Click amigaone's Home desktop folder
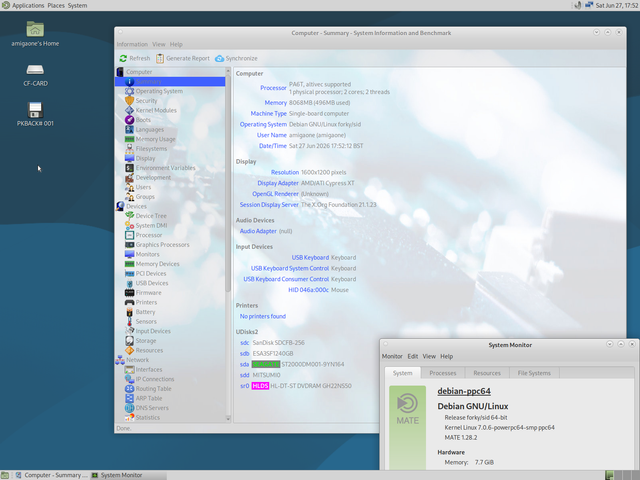640x480 pixels. click(35, 29)
